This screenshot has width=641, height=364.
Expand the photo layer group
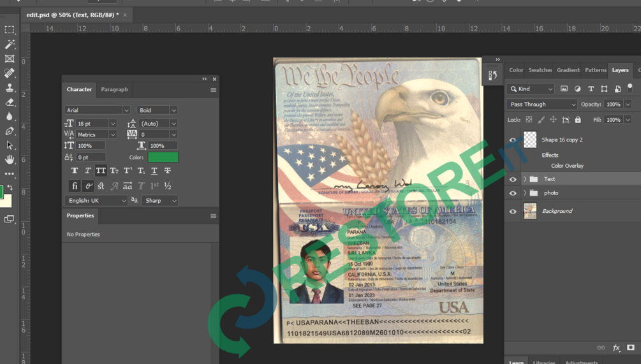click(524, 193)
